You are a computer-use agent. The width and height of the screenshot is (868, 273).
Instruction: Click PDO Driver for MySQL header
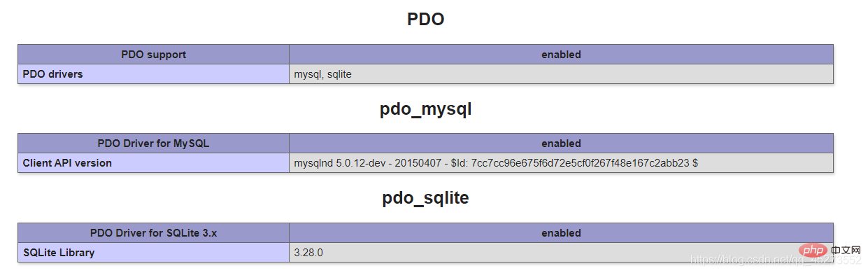153,143
